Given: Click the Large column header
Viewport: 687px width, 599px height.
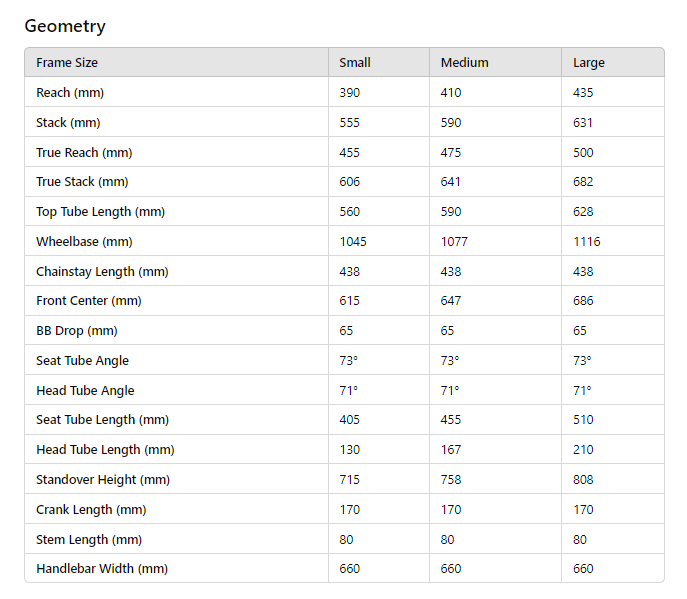Looking at the screenshot, I should click(589, 63).
